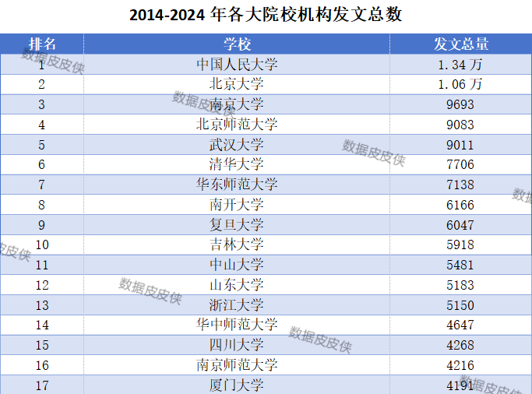This screenshot has width=532, height=394.
Task: Click the title 2014-2024 年各大院校机构发文总数
Action: (x=266, y=15)
